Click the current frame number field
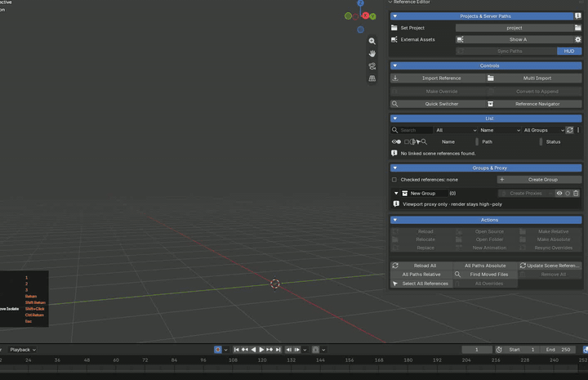 (x=477, y=350)
